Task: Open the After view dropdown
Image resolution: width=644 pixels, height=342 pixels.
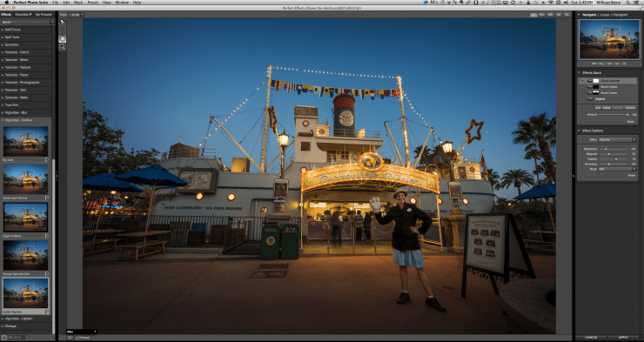Action: [x=82, y=332]
